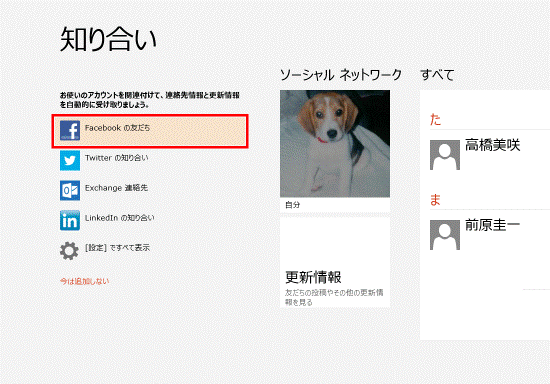Select the 前原圭一 contact avatar

point(445,235)
